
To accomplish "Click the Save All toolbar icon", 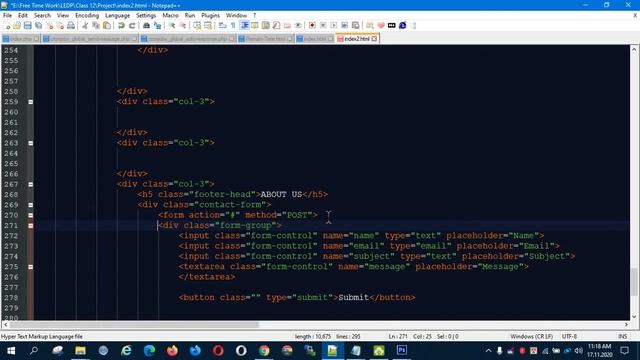I will click(38, 25).
